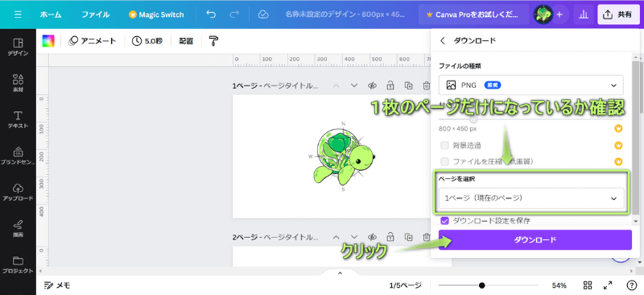644x295 pixels.
Task: Open the hamburger main menu
Action: 18,15
